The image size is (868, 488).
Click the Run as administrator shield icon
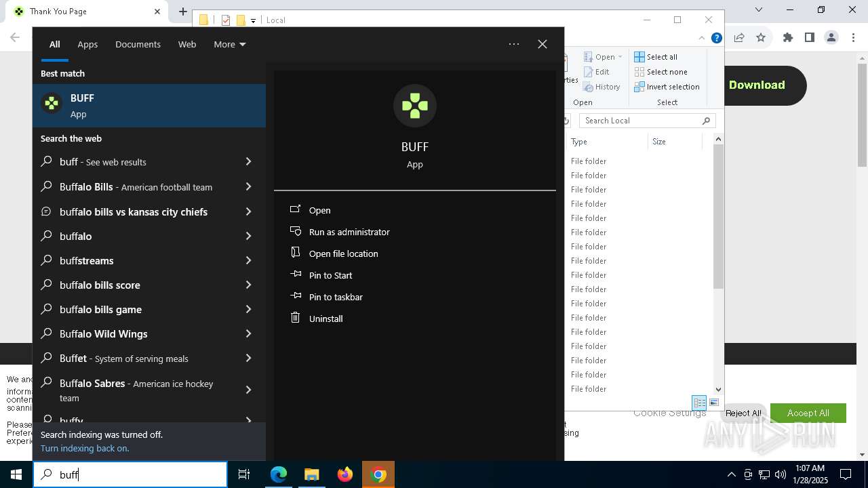(295, 231)
